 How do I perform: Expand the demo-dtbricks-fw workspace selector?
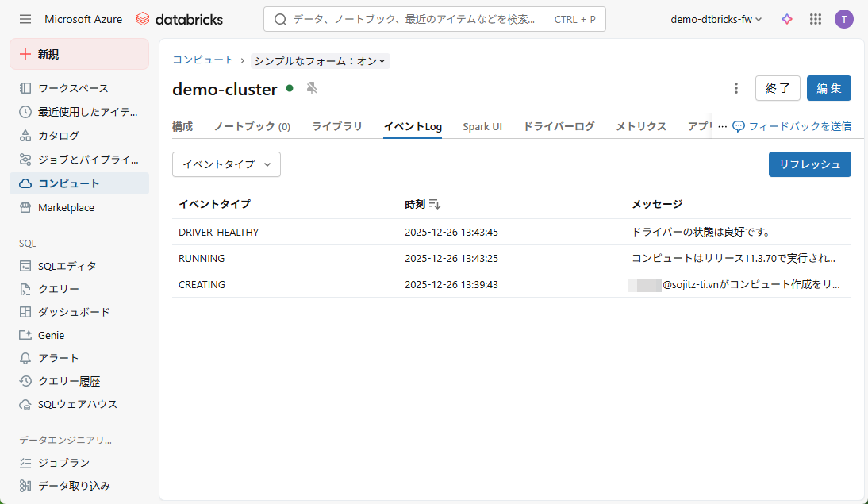[716, 19]
